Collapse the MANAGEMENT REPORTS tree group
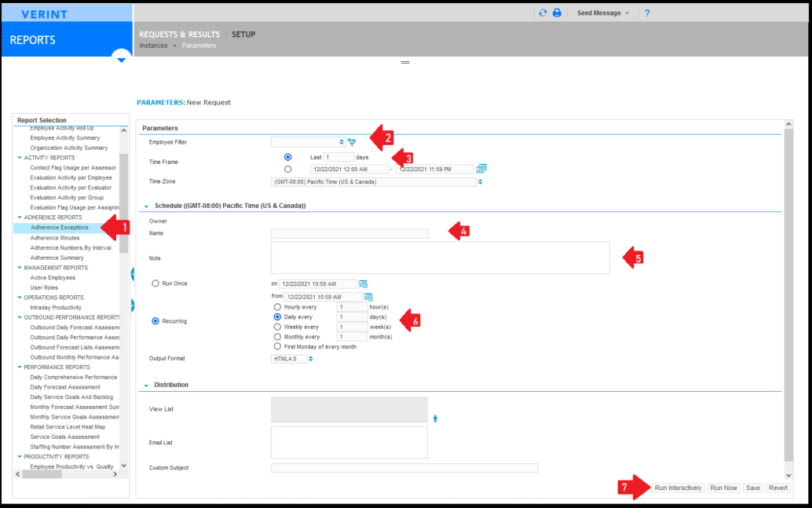The height and width of the screenshot is (508, 812). [20, 268]
